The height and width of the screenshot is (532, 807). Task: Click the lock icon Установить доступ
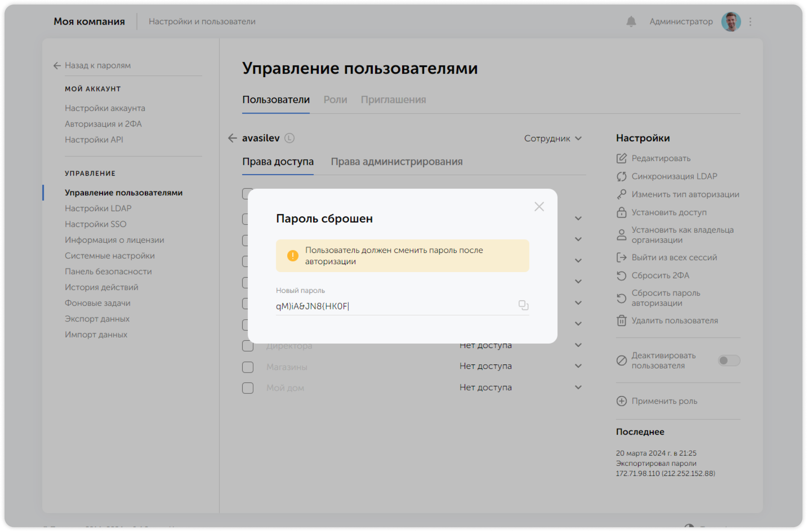(622, 212)
